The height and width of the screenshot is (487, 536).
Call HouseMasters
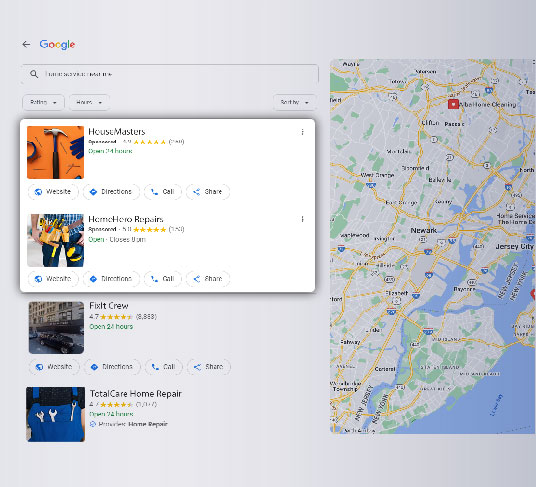point(163,192)
